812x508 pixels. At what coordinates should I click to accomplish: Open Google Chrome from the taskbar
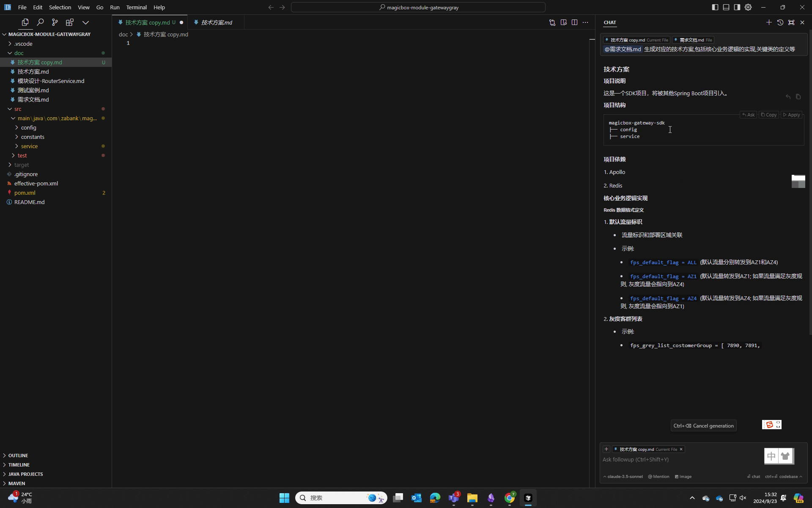click(x=510, y=498)
